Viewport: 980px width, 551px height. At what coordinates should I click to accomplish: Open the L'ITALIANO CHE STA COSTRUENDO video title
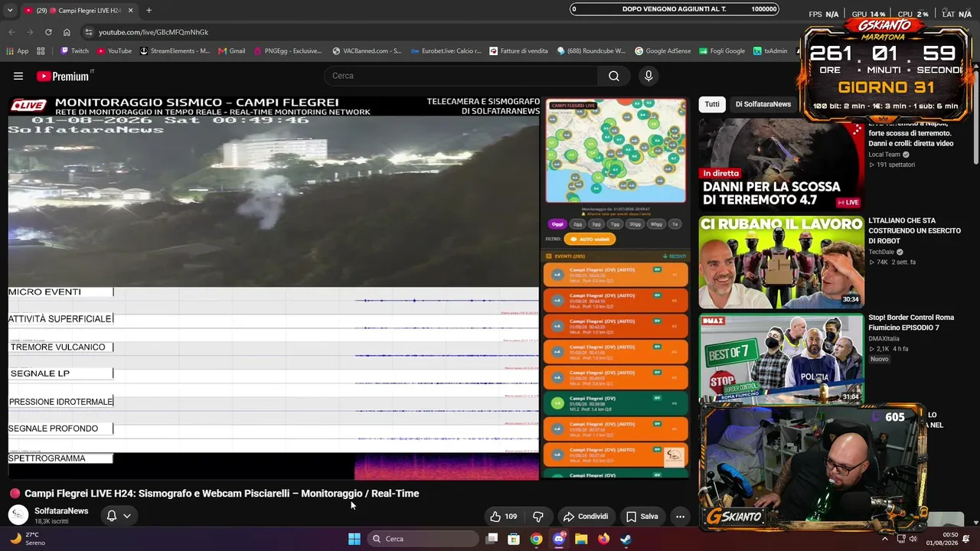[914, 230]
